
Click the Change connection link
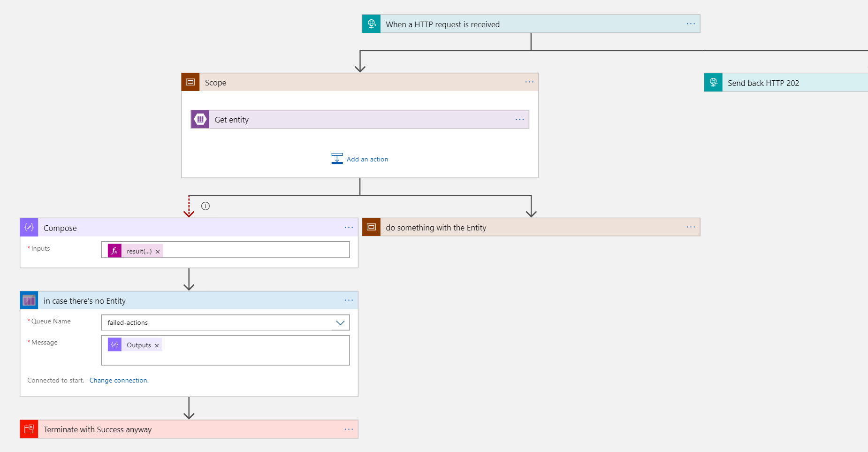coord(119,380)
